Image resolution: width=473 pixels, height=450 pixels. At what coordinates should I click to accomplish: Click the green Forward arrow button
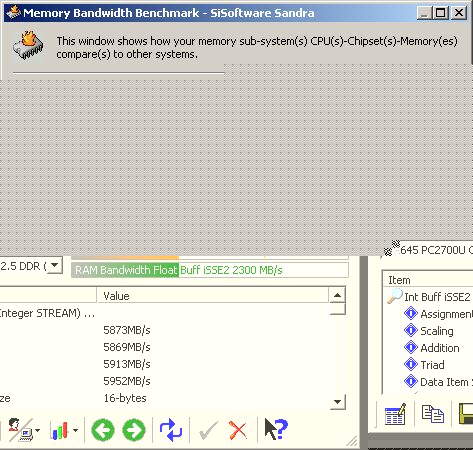[134, 430]
